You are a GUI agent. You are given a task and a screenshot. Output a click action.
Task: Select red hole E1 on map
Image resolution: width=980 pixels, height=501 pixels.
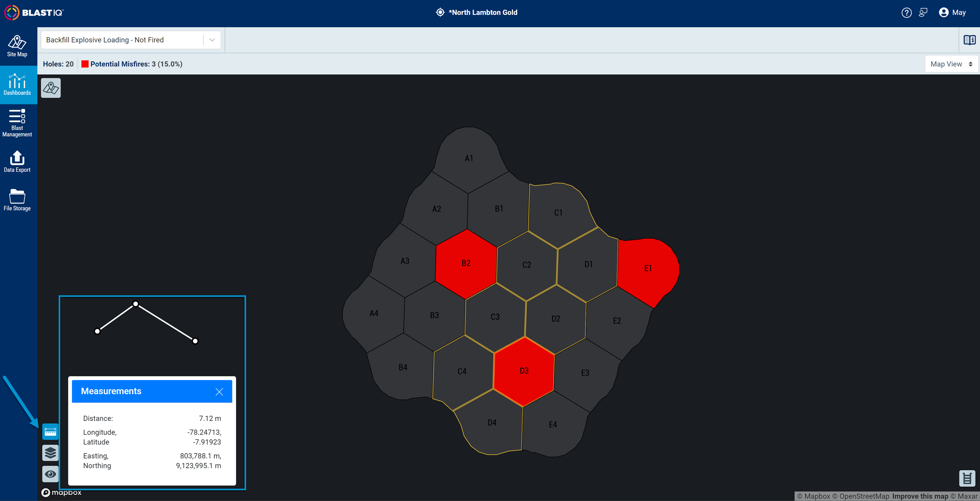648,269
